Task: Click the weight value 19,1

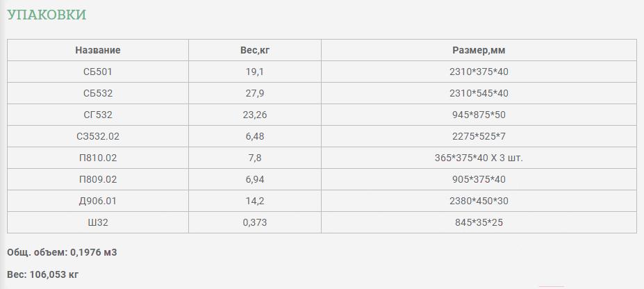Action: (255, 72)
